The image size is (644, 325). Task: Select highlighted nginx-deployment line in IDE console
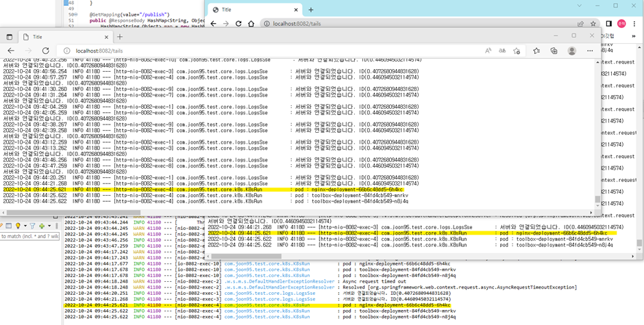click(257, 306)
